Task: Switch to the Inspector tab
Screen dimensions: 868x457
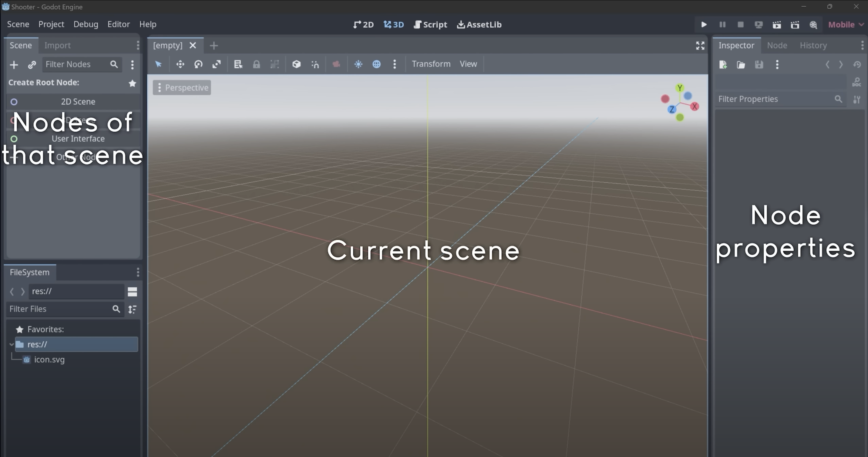Action: tap(737, 45)
